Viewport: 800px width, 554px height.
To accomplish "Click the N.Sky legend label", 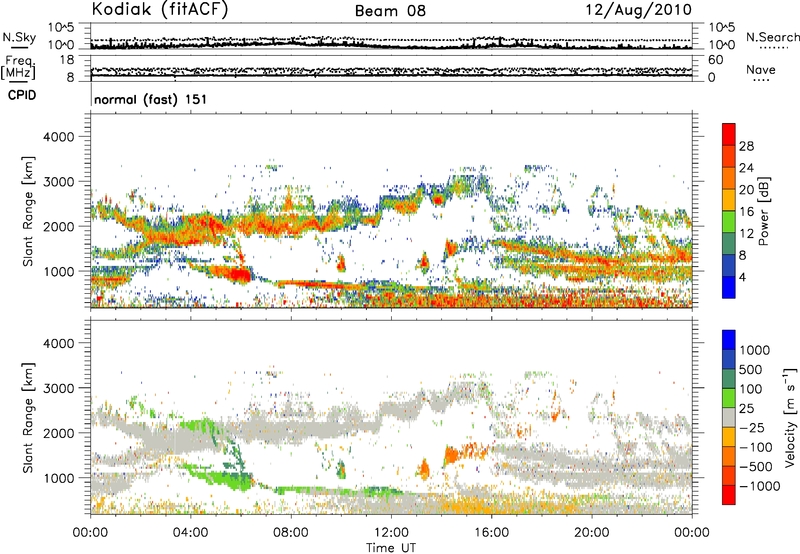I will click(19, 37).
